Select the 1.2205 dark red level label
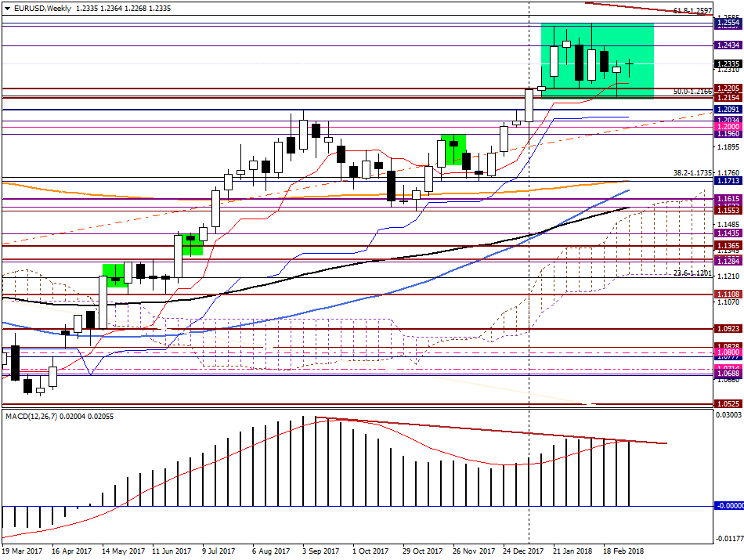The width and height of the screenshot is (744, 560). coord(728,89)
